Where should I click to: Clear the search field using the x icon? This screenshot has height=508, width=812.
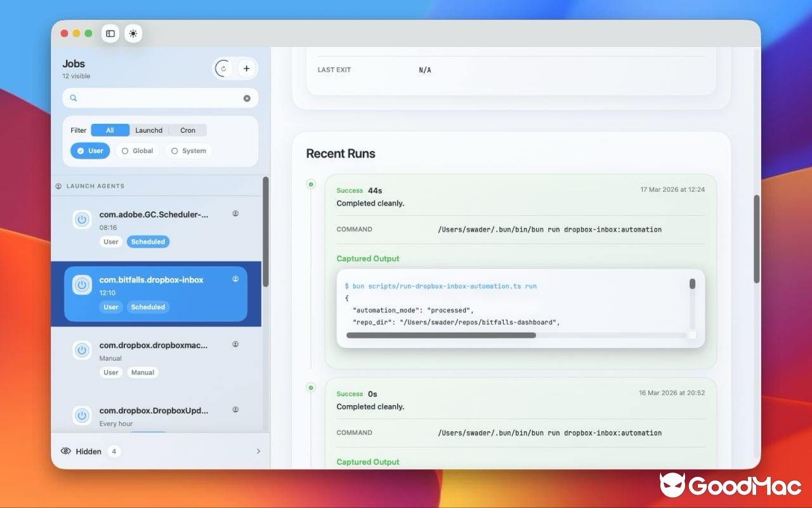(x=247, y=98)
